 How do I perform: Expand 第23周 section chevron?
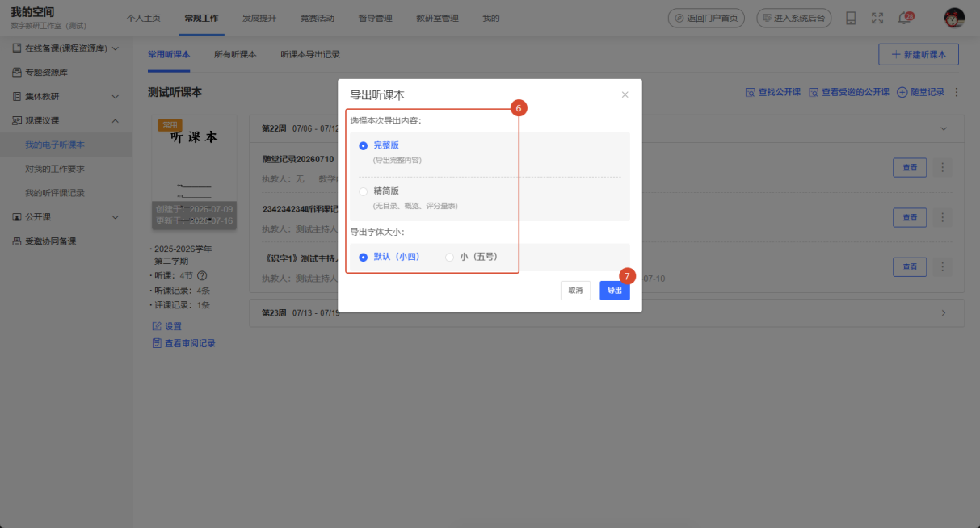[x=943, y=312]
